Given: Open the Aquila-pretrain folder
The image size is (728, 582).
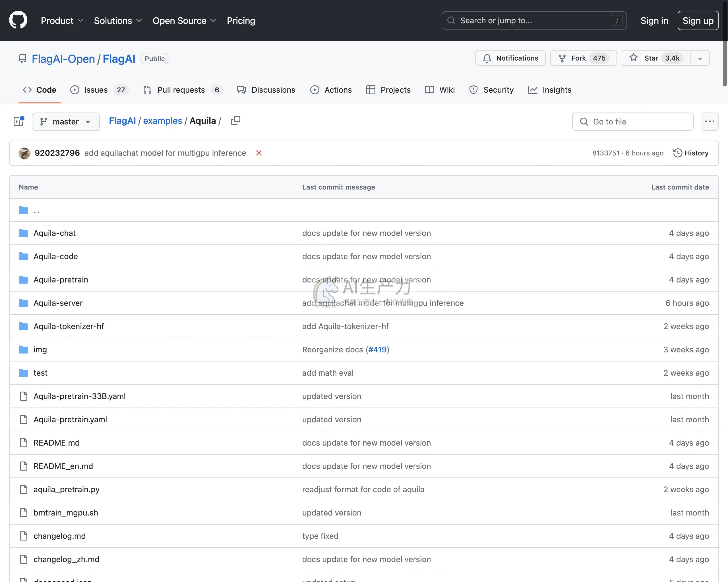Looking at the screenshot, I should 61,280.
